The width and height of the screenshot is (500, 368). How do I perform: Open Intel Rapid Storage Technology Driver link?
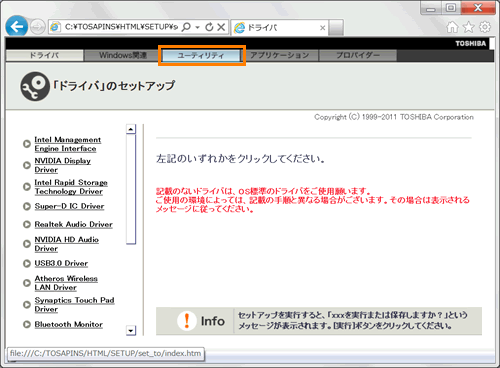[71, 187]
